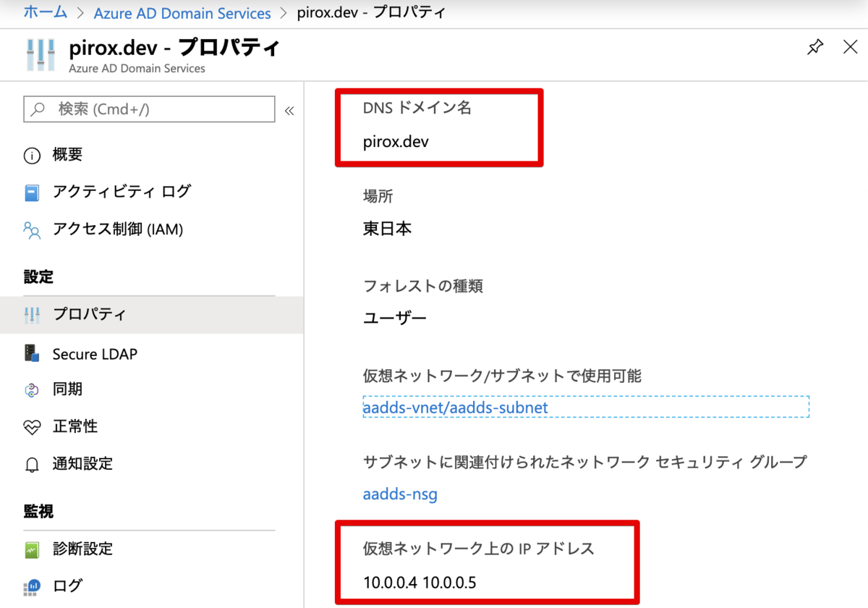Click the 設定 section header

coord(38,277)
